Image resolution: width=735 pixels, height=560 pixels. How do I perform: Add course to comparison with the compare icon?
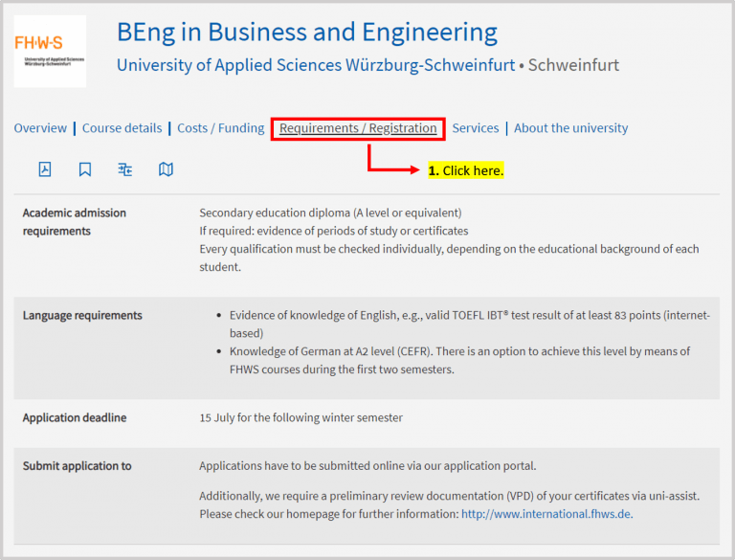tap(125, 169)
